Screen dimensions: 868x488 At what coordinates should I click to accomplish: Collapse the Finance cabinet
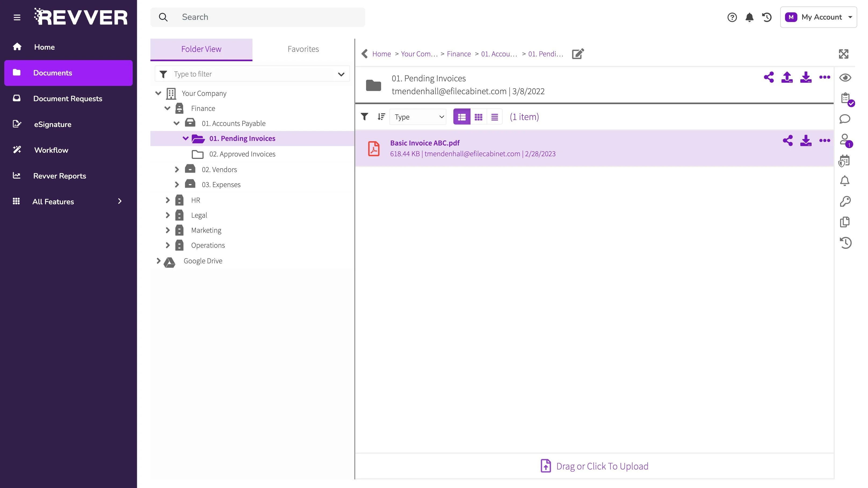(x=167, y=108)
